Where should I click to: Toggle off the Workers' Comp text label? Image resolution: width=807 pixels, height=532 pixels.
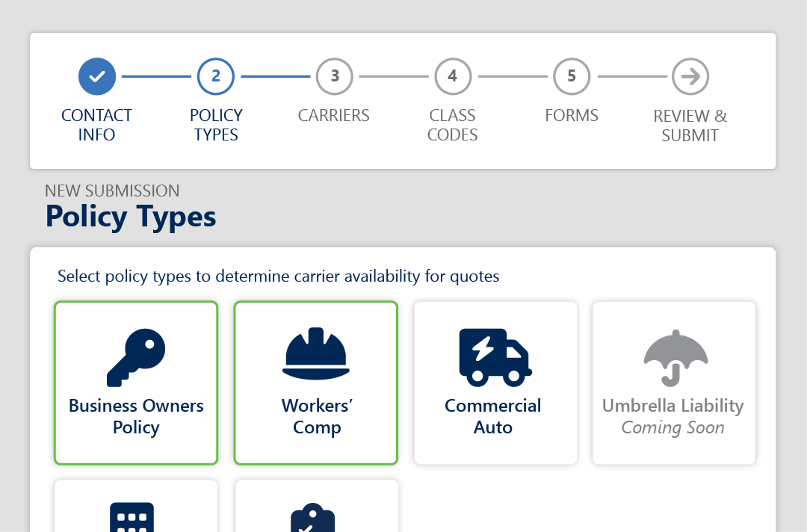(x=317, y=417)
